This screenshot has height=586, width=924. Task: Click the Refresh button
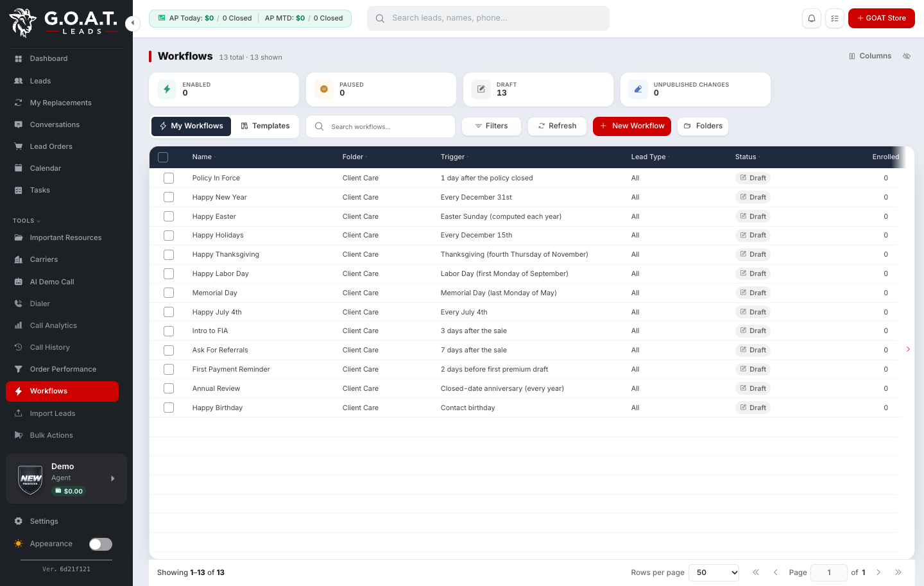[557, 126]
